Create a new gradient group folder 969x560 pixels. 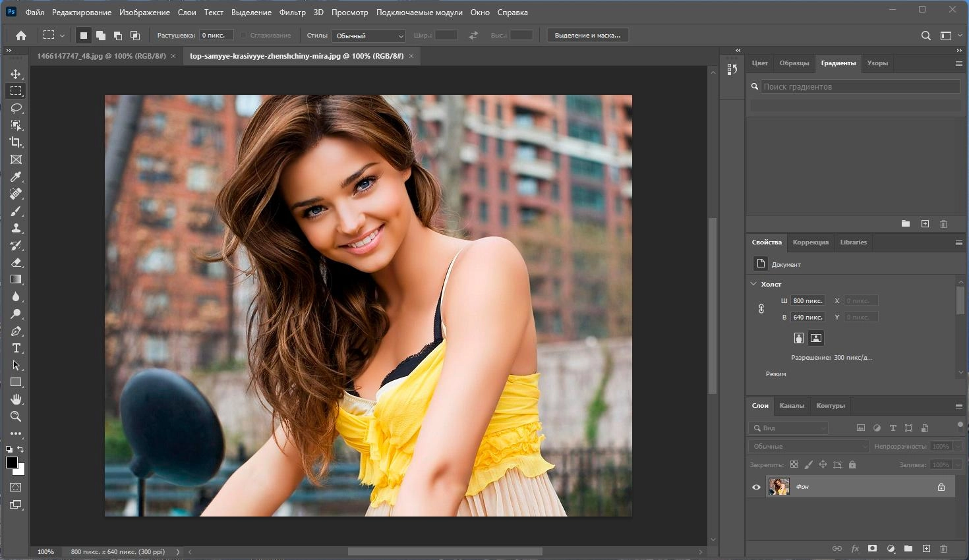tap(905, 224)
